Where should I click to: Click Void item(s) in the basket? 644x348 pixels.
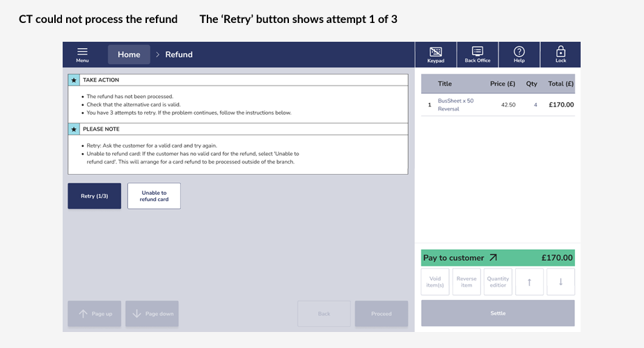click(x=435, y=282)
